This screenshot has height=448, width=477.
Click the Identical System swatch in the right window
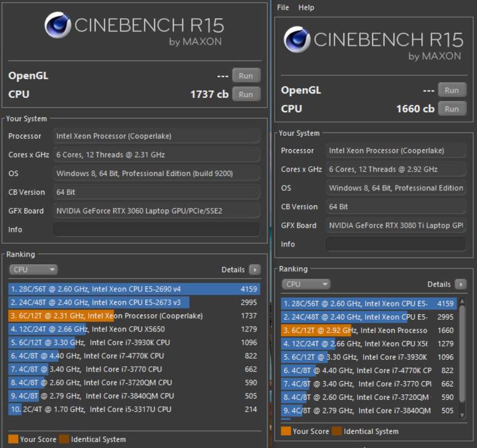point(336,431)
